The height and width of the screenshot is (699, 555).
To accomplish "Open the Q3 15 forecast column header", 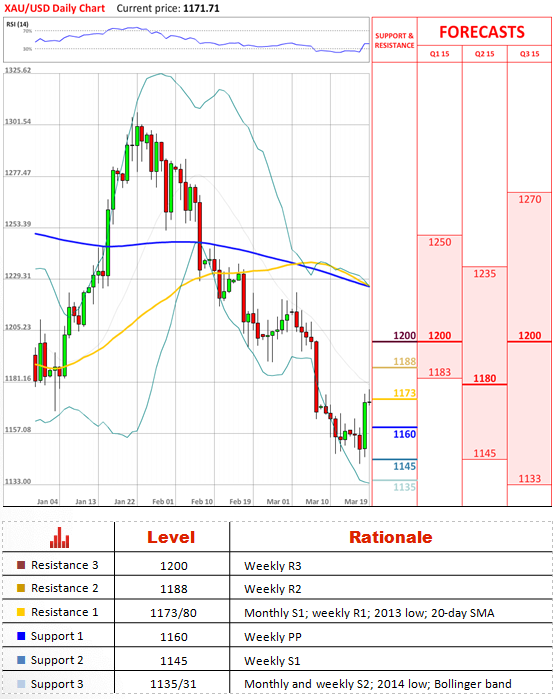I will [x=530, y=54].
